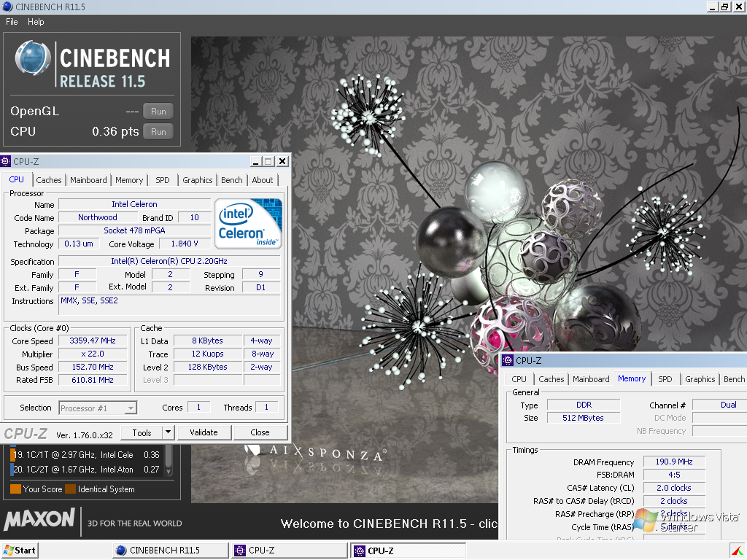Viewport: 747px width, 560px height.
Task: Select Memory tab in second CPU-Z window
Action: coord(632,378)
